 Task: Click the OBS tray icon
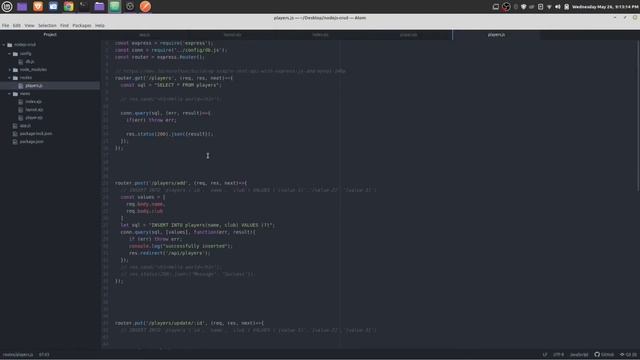tap(506, 7)
